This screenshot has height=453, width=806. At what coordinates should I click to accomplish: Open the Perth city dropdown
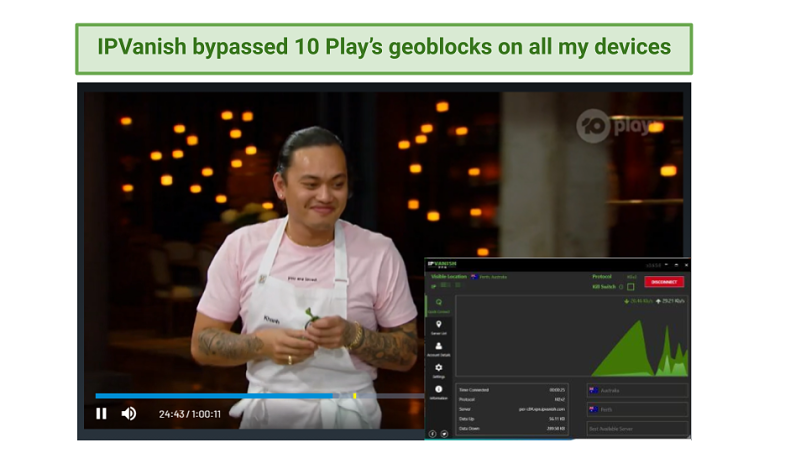tap(637, 409)
